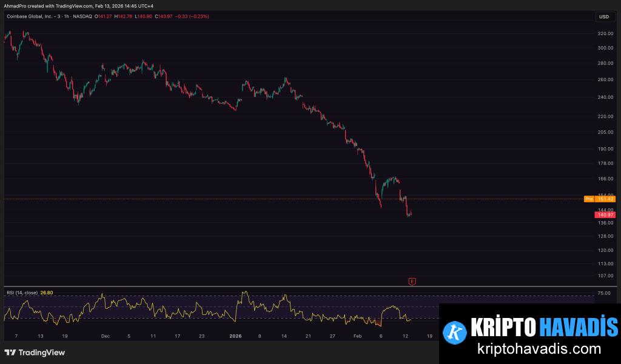Select the RSI (14, close) indicator label
Screen dimensions: 621x364
(x=22, y=293)
